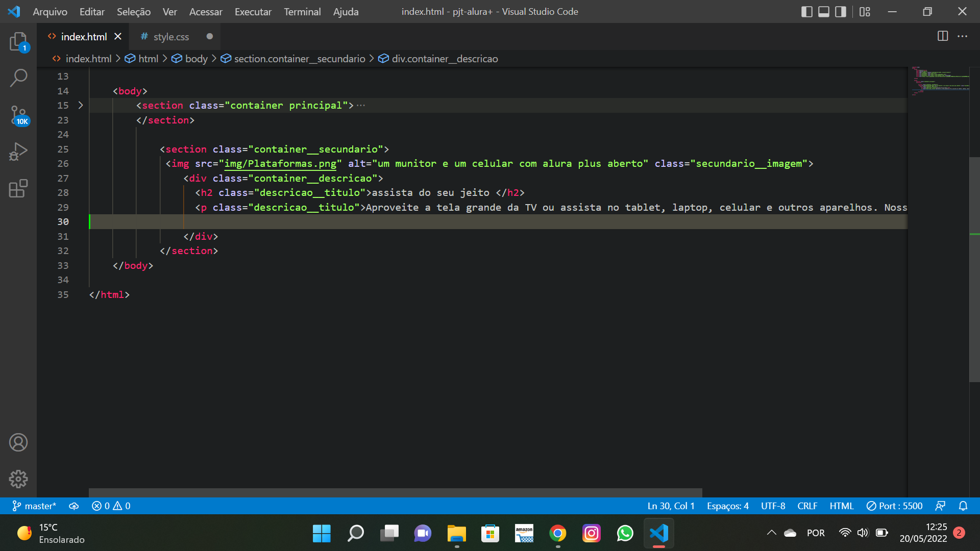Click Live Server Port : 5500

[x=895, y=506]
